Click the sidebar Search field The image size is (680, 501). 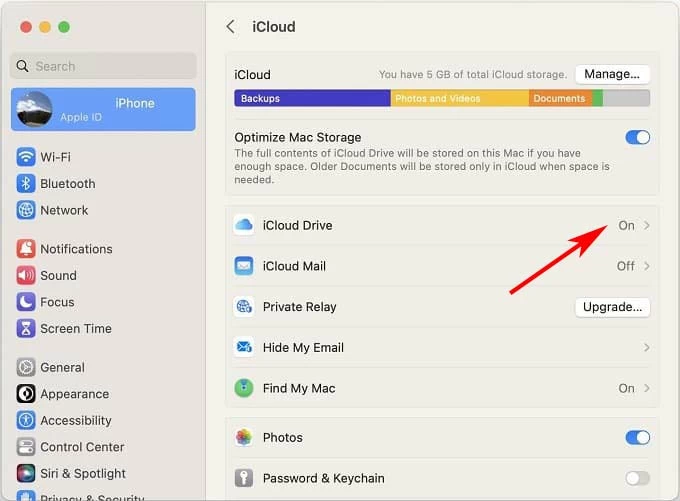pos(104,66)
